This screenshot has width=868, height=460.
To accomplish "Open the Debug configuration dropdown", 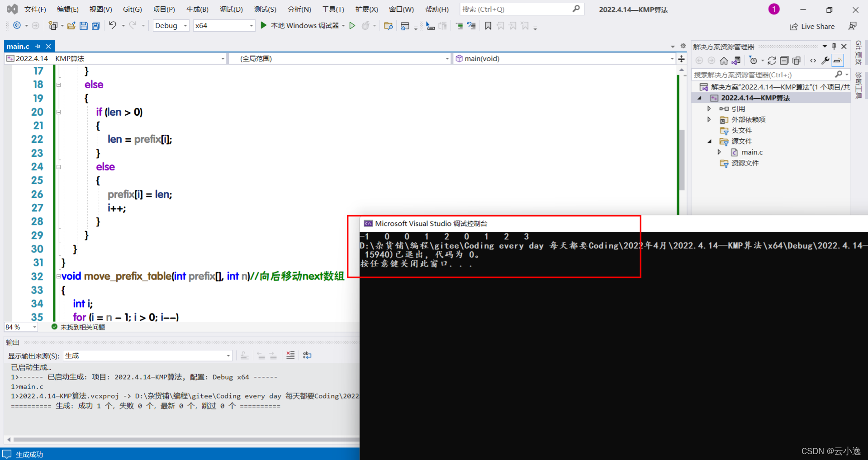I will coord(171,26).
